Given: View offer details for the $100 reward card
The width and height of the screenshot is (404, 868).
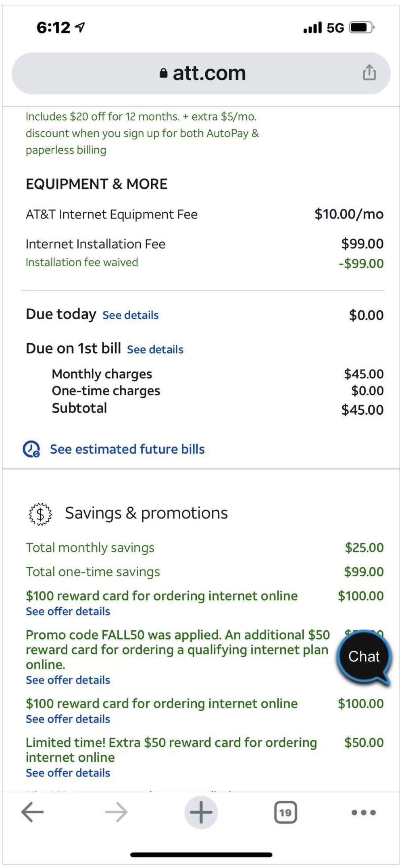Looking at the screenshot, I should tap(67, 611).
